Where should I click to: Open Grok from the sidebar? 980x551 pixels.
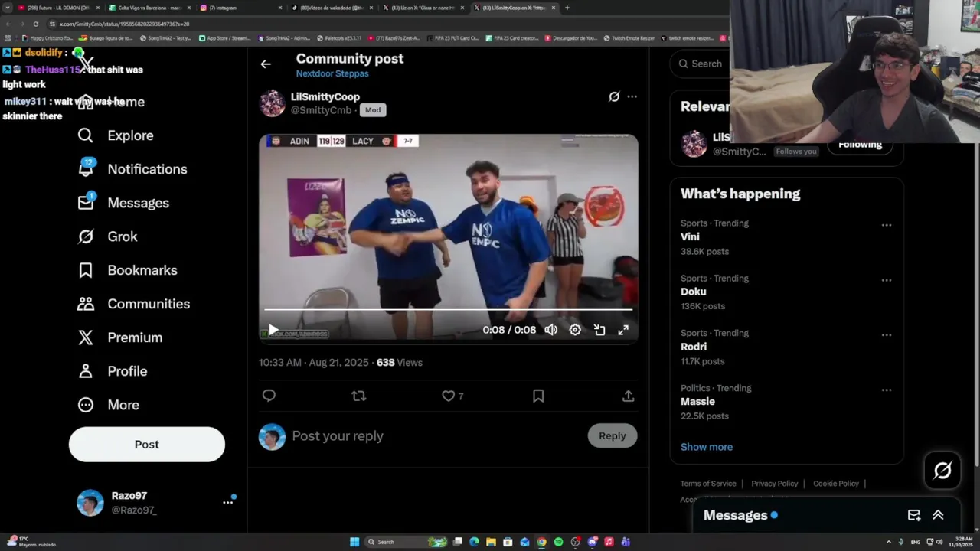click(x=107, y=236)
